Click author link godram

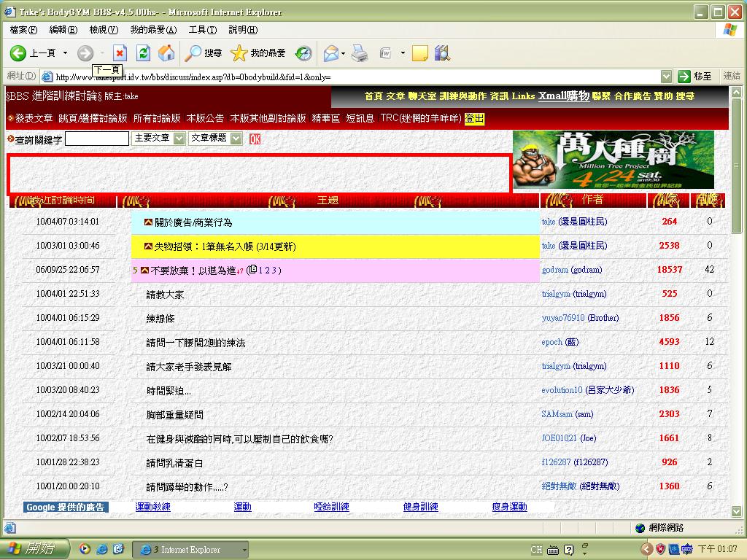(555, 270)
